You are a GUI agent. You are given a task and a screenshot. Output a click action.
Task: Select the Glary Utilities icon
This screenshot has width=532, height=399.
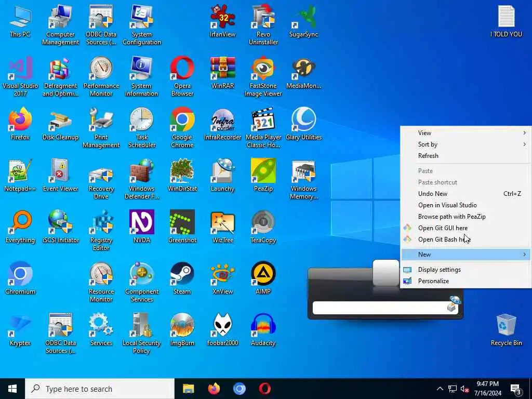[303, 124]
